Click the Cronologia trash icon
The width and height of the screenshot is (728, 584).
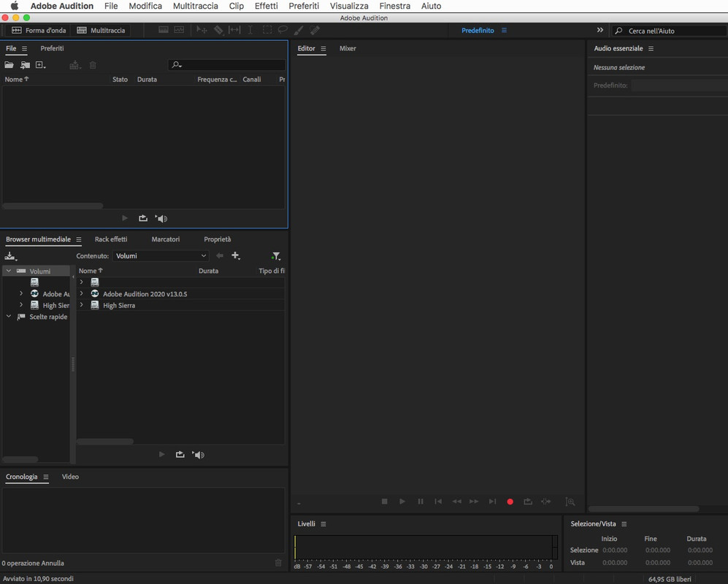click(x=279, y=563)
